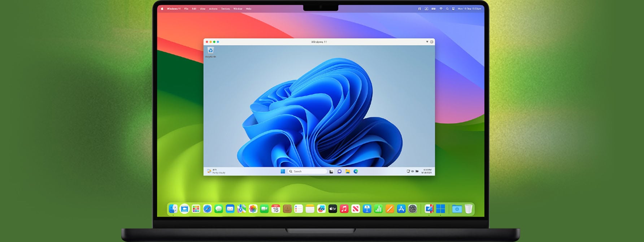Open the Apple menu
Screen dimensions: 644x242
162,9
